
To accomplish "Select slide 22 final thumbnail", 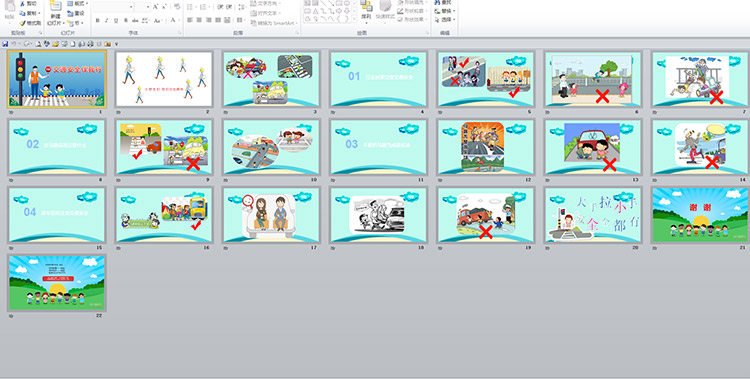I will pyautogui.click(x=57, y=283).
